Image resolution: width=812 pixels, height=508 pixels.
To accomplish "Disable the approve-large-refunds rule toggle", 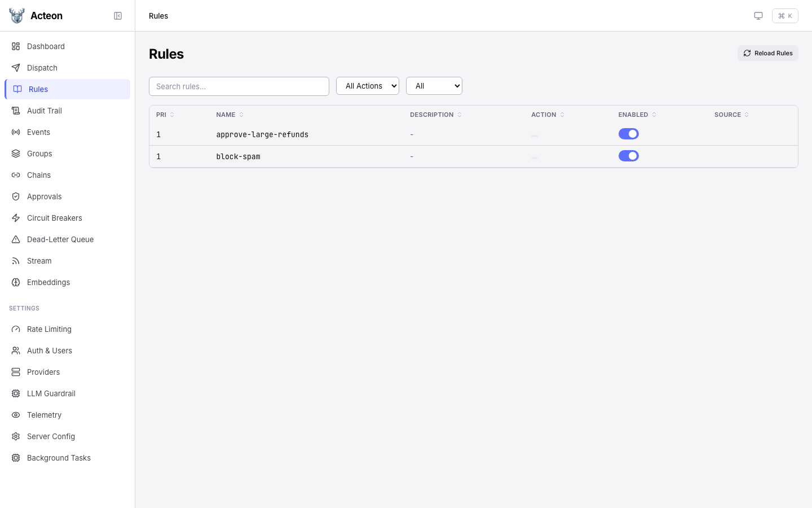I will click(628, 134).
